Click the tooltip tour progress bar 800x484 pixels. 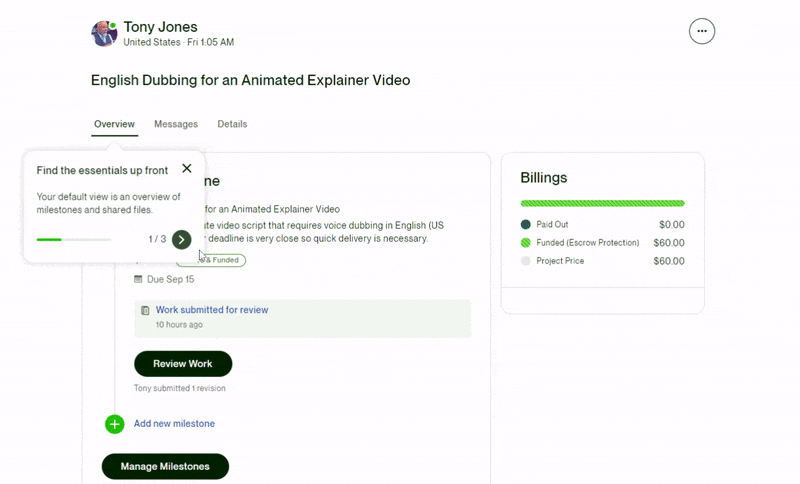coord(73,239)
